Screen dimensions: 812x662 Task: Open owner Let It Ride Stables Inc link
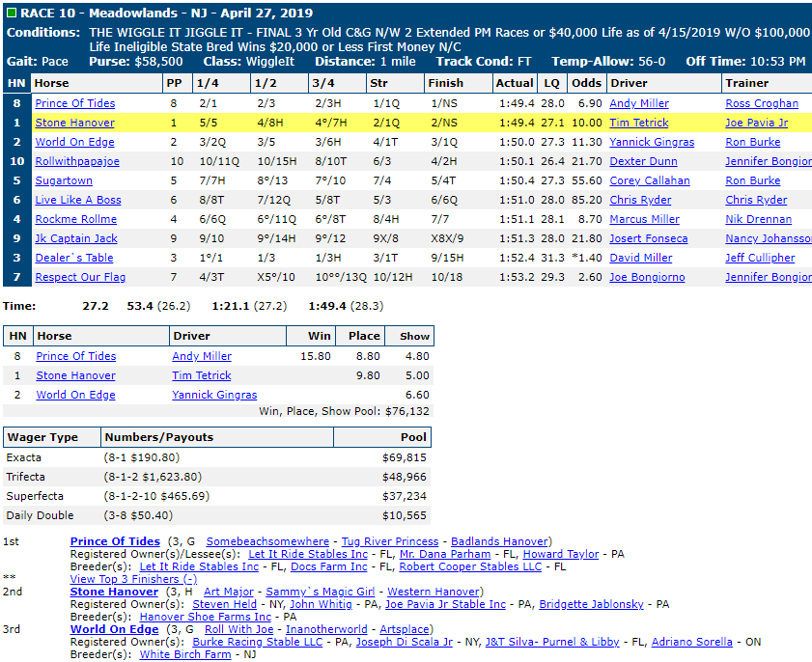(x=308, y=554)
